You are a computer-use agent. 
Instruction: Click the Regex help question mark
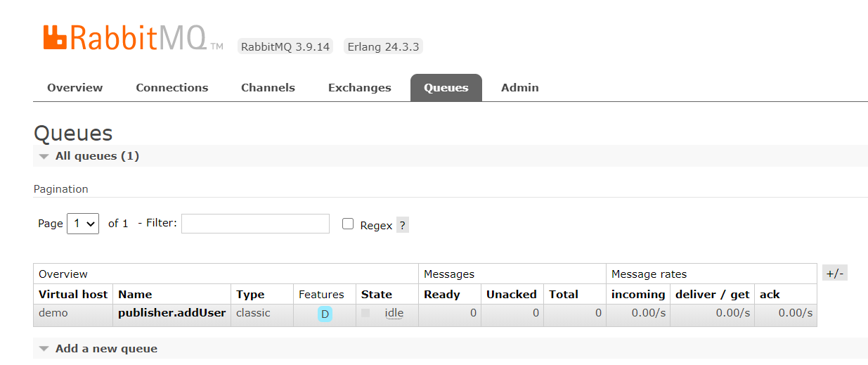402,225
